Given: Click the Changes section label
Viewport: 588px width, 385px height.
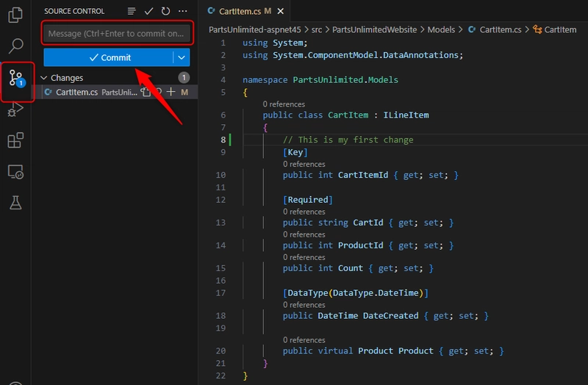Looking at the screenshot, I should (67, 78).
